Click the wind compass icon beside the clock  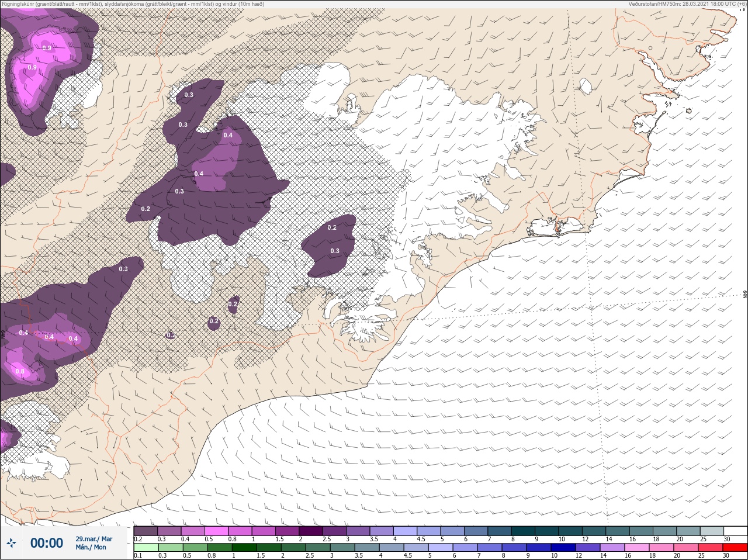coord(11,543)
